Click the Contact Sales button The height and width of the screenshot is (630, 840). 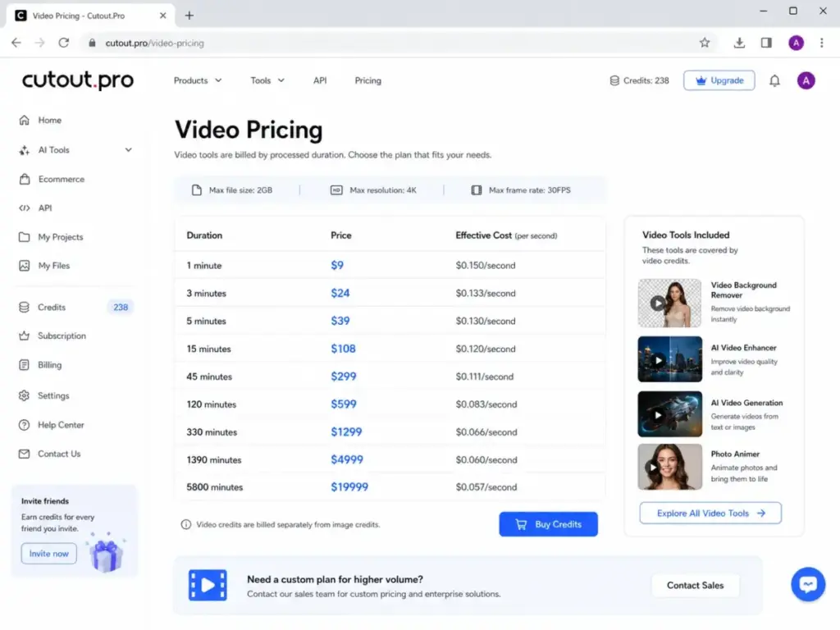pos(695,586)
